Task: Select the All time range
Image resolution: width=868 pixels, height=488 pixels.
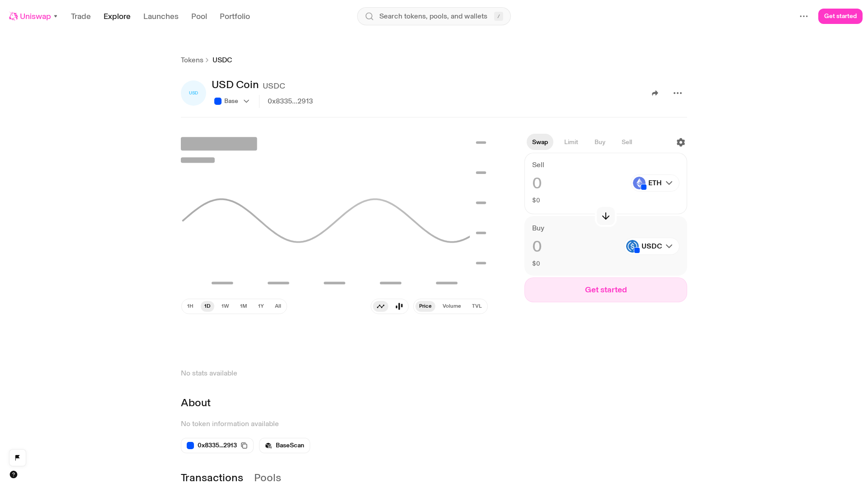Action: coord(278,306)
